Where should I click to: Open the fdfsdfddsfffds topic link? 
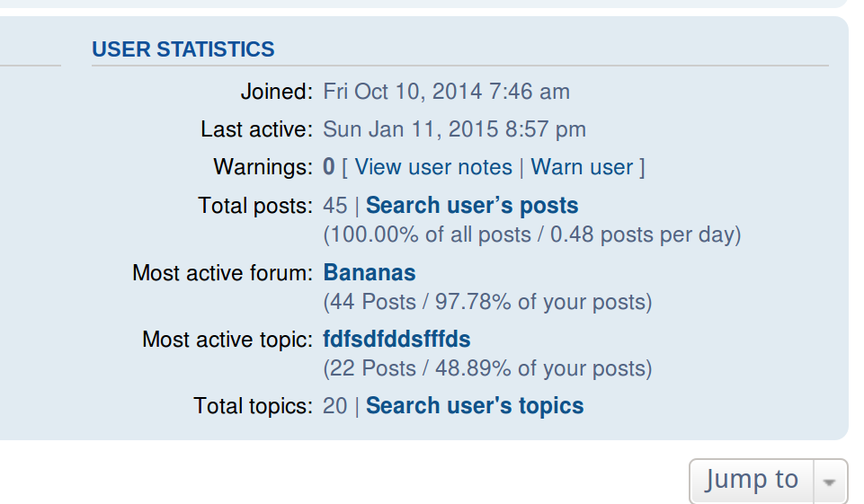(396, 340)
